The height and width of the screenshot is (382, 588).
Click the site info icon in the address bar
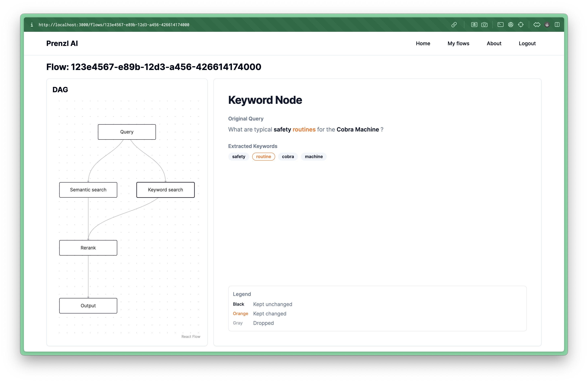coord(32,25)
